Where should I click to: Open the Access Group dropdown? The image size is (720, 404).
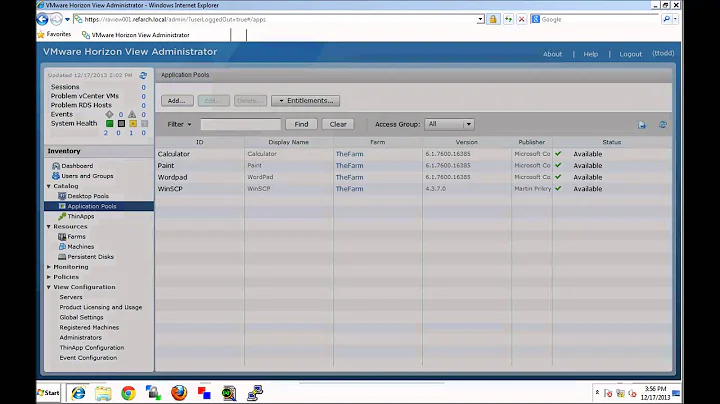click(x=450, y=124)
